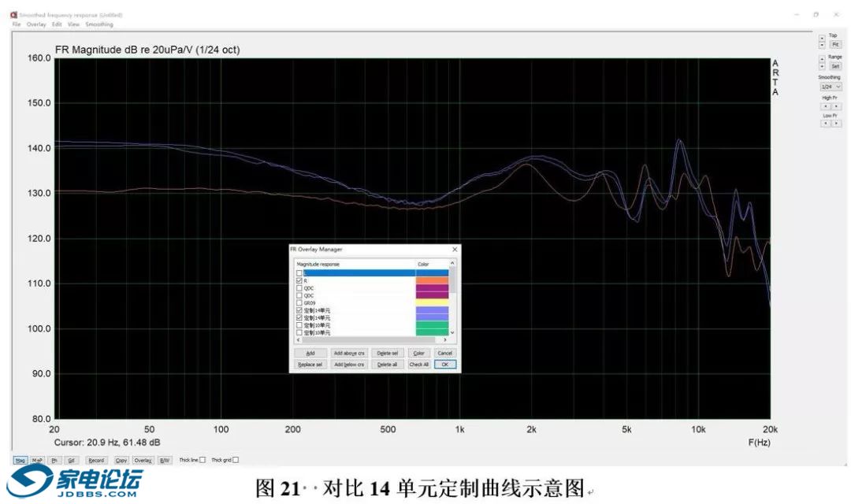Click Check All in Overlay Manager
Image resolution: width=851 pixels, height=504 pixels.
pos(418,365)
